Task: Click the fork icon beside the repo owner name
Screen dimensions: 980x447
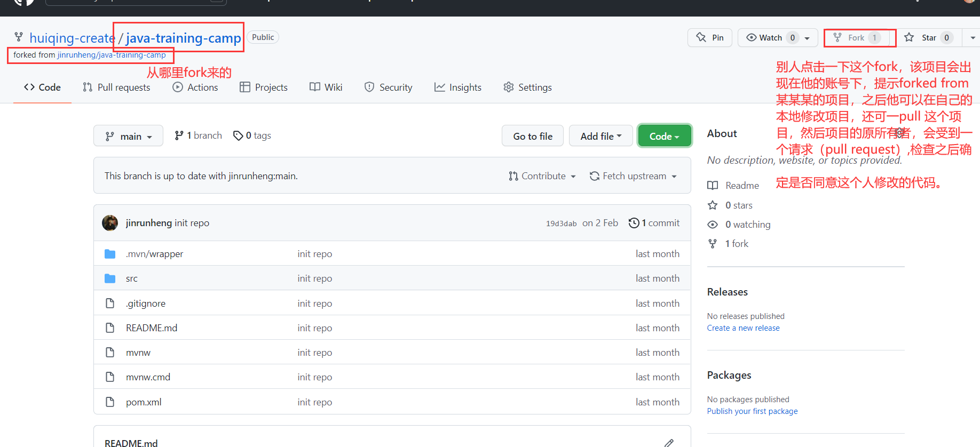Action: (x=19, y=37)
